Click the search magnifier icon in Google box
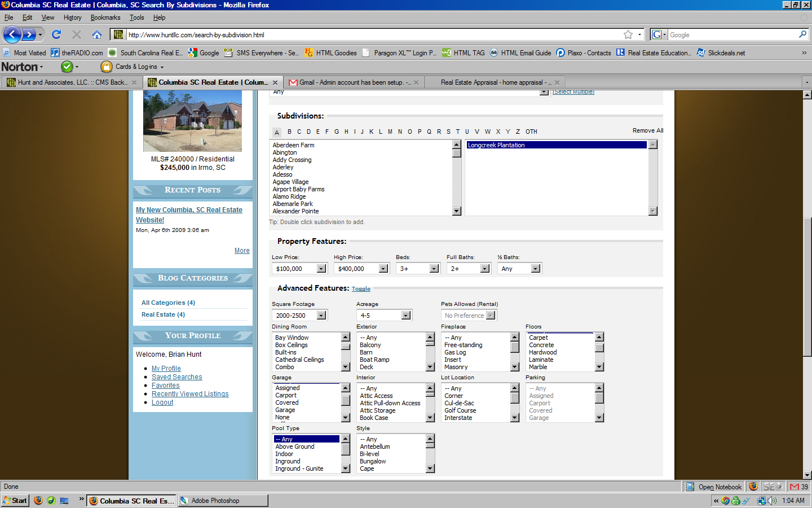This screenshot has height=508, width=812. (802, 34)
